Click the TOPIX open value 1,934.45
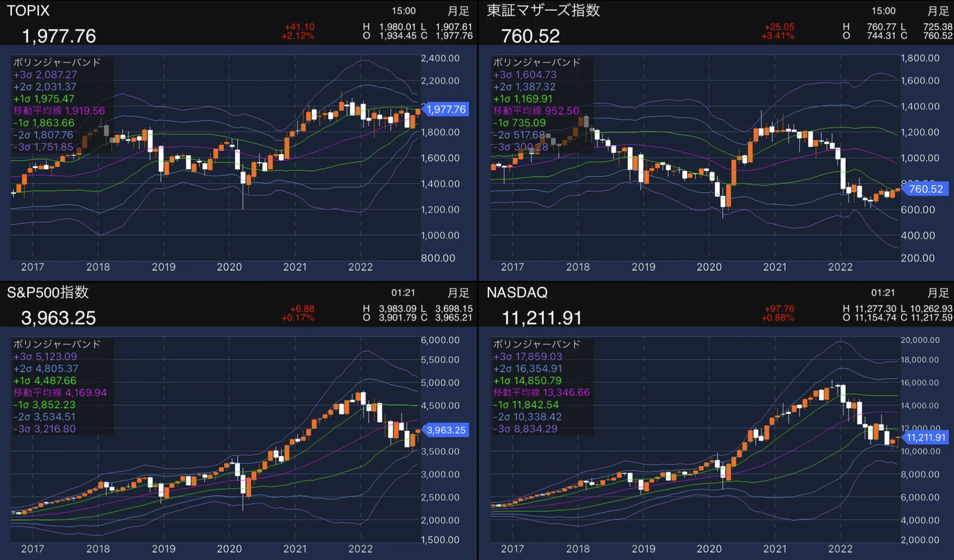The height and width of the screenshot is (560, 954). (x=397, y=36)
